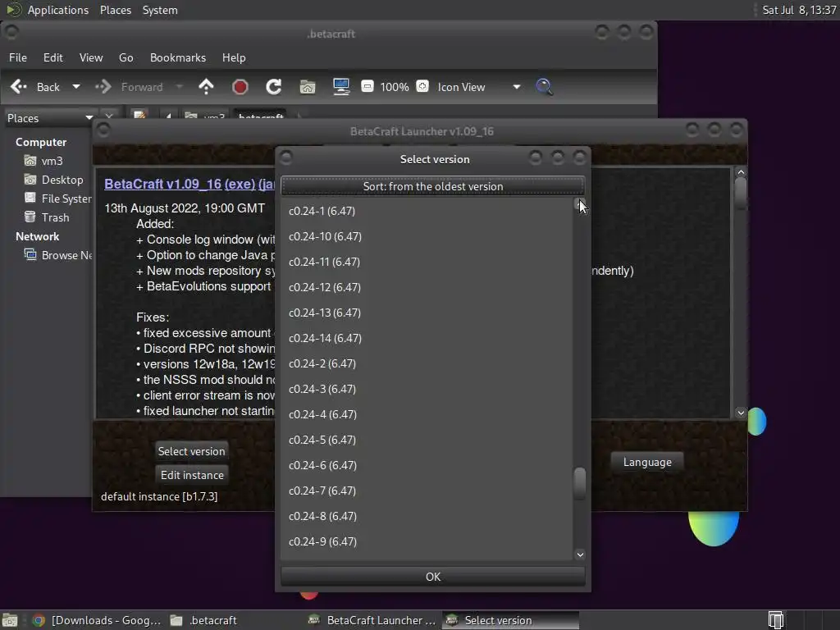
Task: Switch to BetaCraft Launcher taskbar entry
Action: pyautogui.click(x=372, y=620)
